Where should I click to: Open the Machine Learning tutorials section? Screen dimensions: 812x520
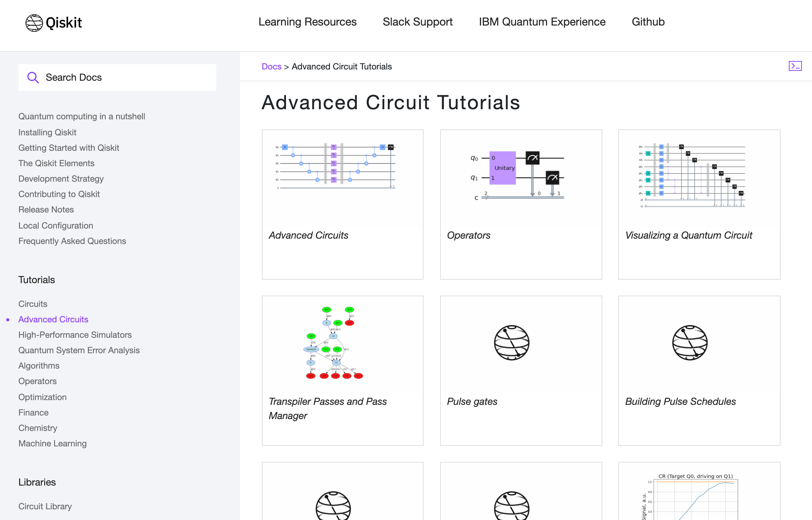(52, 443)
